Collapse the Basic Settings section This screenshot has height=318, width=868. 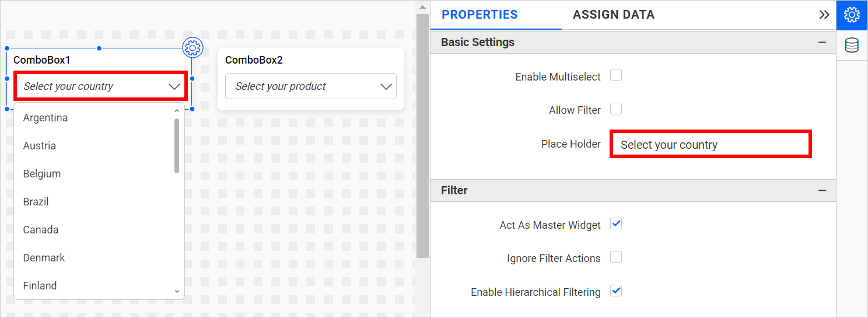[x=822, y=43]
